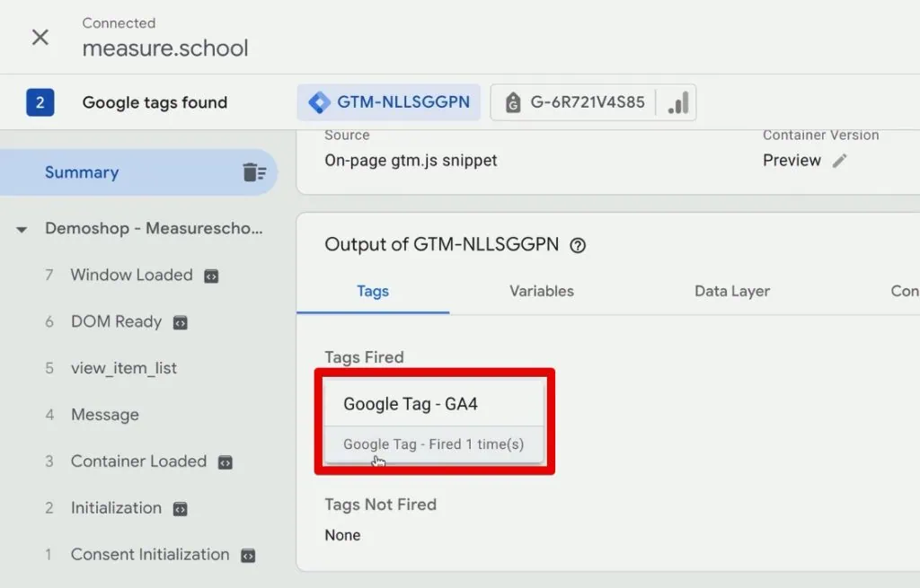Select the Tags tab
The image size is (920, 588).
point(373,291)
